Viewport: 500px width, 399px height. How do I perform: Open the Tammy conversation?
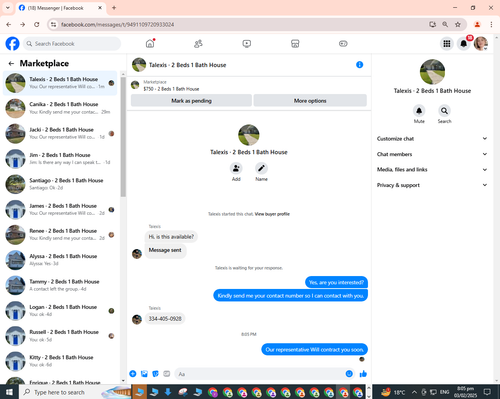60,285
